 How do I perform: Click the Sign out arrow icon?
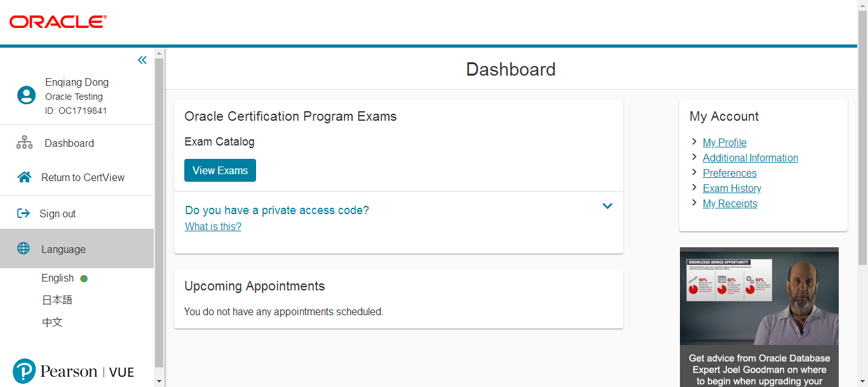[24, 214]
